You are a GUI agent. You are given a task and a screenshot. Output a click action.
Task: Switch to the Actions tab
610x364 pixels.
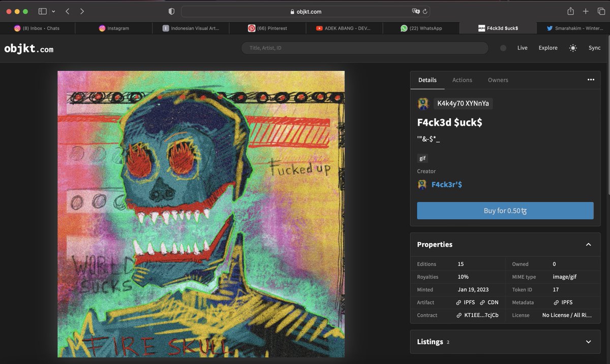point(462,80)
